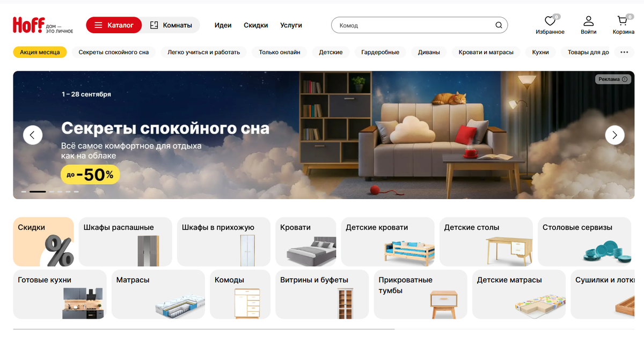
Task: Open the Идеи menu item
Action: pyautogui.click(x=223, y=25)
